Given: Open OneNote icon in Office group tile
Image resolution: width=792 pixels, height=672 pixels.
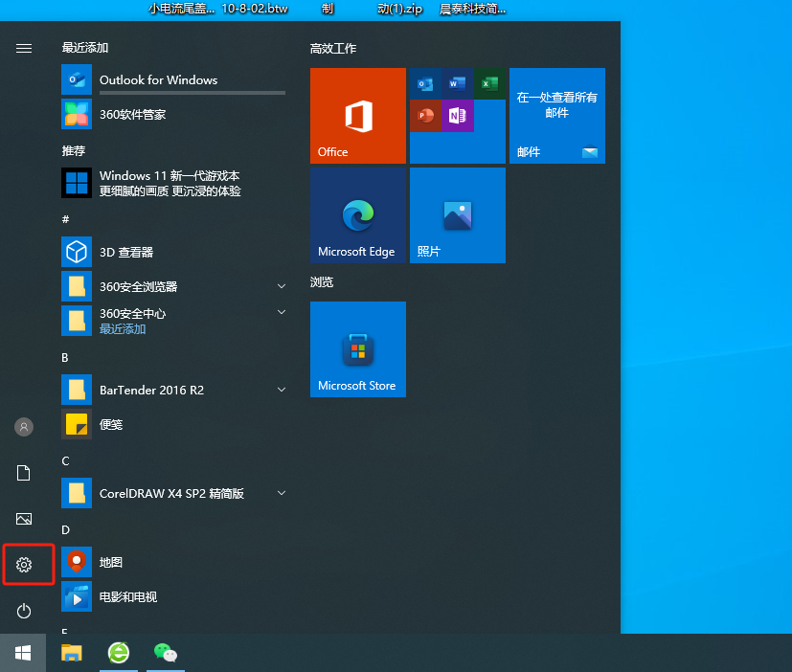Looking at the screenshot, I should pos(457,116).
